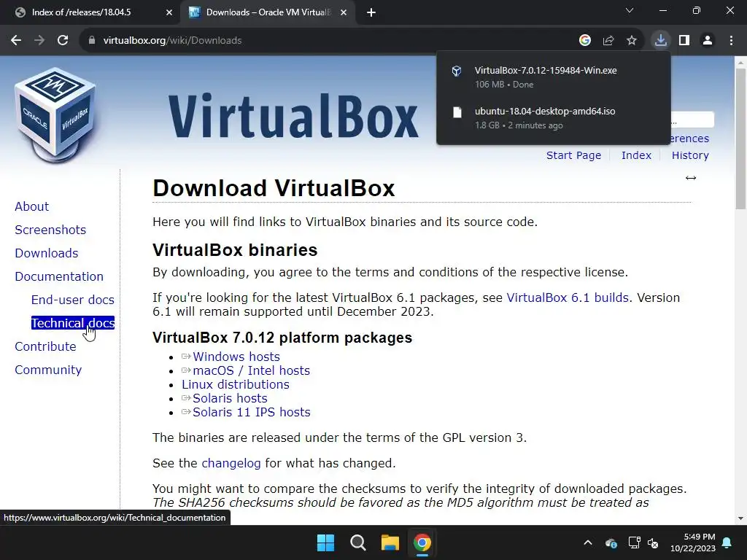
Task: Click the share page icon
Action: point(608,41)
